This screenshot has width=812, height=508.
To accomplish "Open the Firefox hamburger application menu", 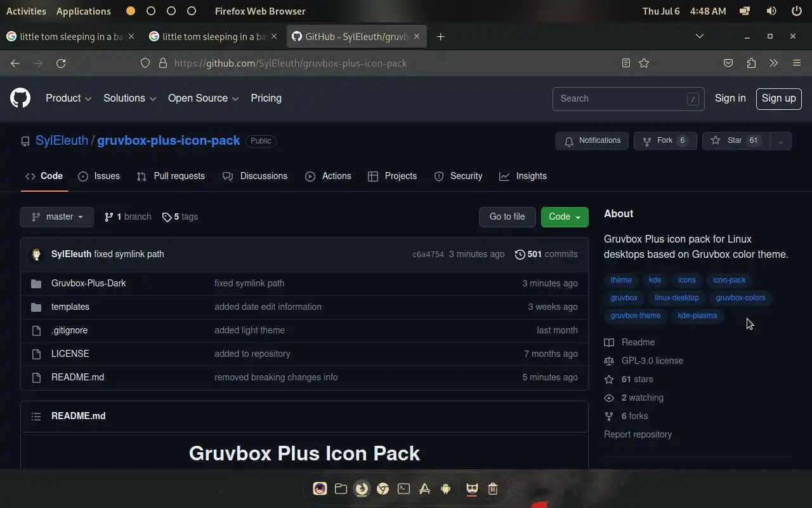I will click(797, 63).
